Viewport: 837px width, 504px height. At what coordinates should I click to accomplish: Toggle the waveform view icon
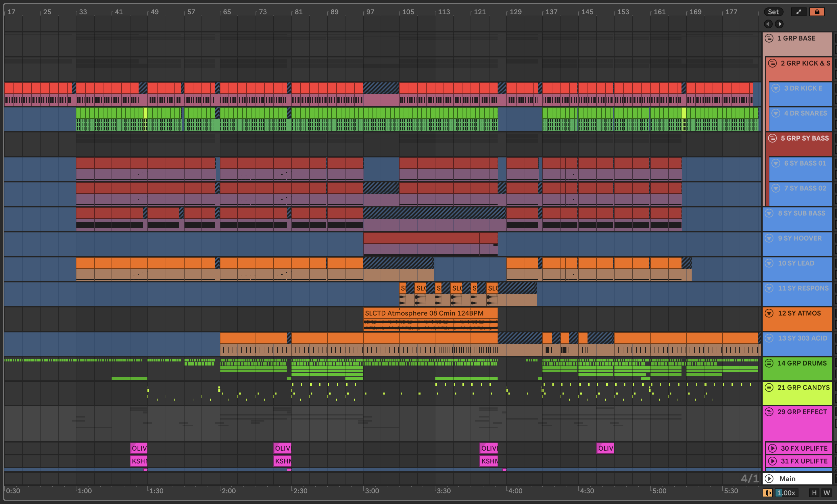[767, 493]
